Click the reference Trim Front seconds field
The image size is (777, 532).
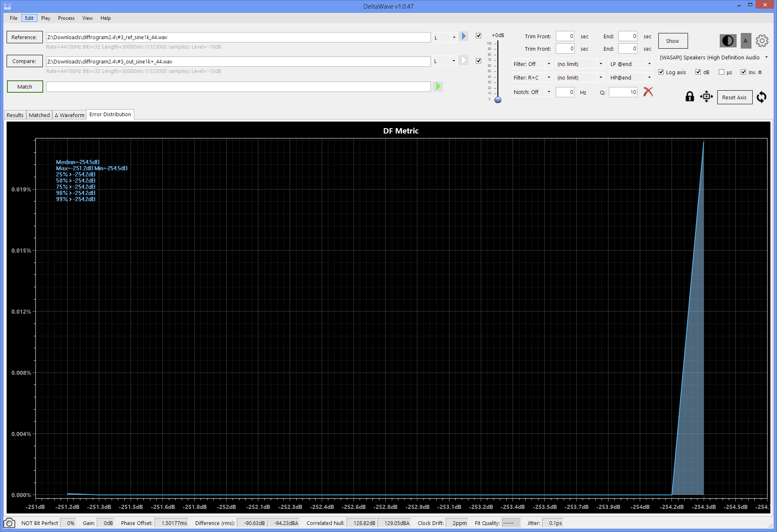[565, 36]
